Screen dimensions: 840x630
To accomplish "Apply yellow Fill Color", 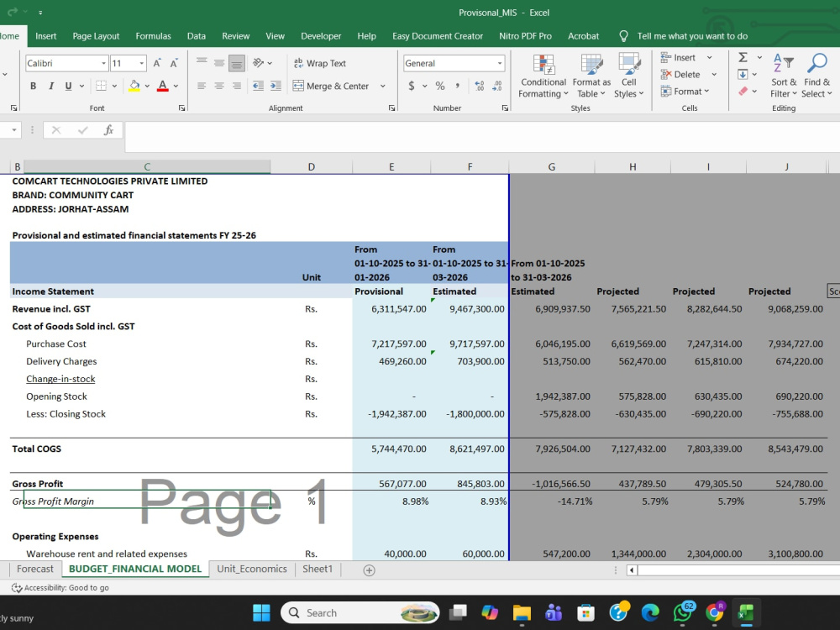I will [x=134, y=86].
